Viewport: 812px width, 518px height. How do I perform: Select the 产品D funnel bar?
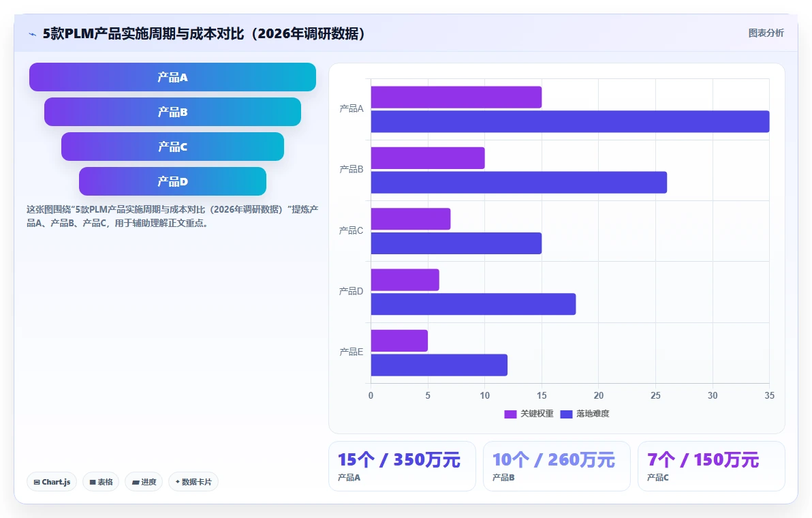pos(172,181)
